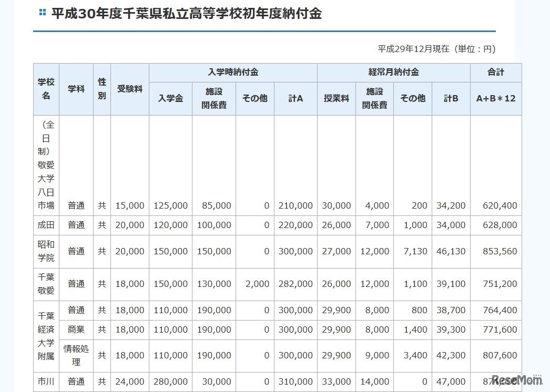Click the value 7,130 in 昭和学院 row

(x=415, y=251)
